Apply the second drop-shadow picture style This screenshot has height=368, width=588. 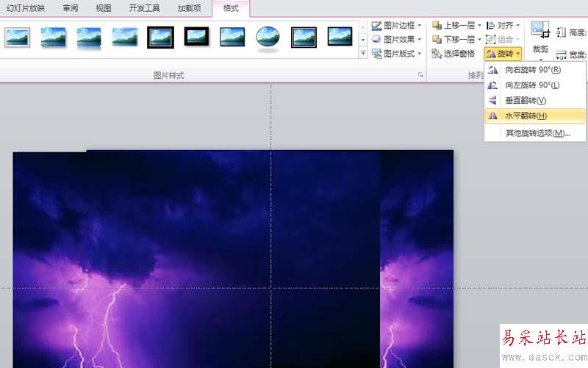(x=53, y=38)
